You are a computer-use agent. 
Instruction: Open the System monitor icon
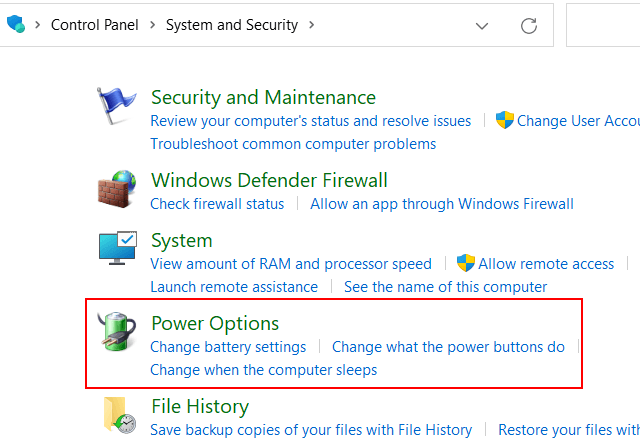tap(118, 248)
